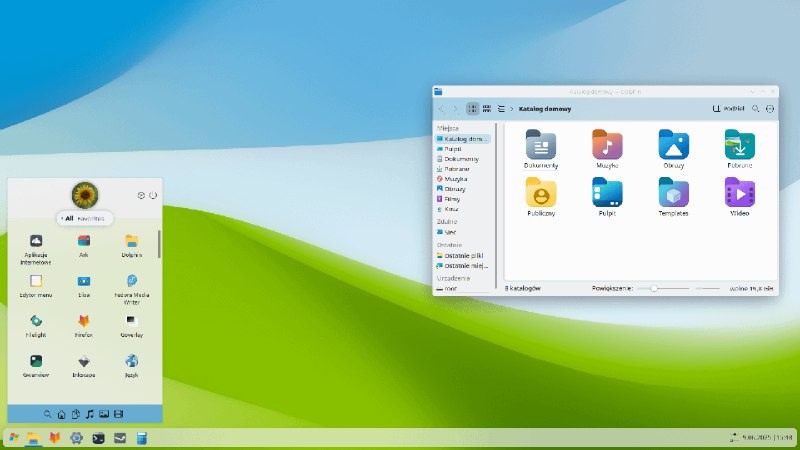Open Ostatnie miejsca in sidebar
Screen dimensions: 800x450
coord(463,266)
